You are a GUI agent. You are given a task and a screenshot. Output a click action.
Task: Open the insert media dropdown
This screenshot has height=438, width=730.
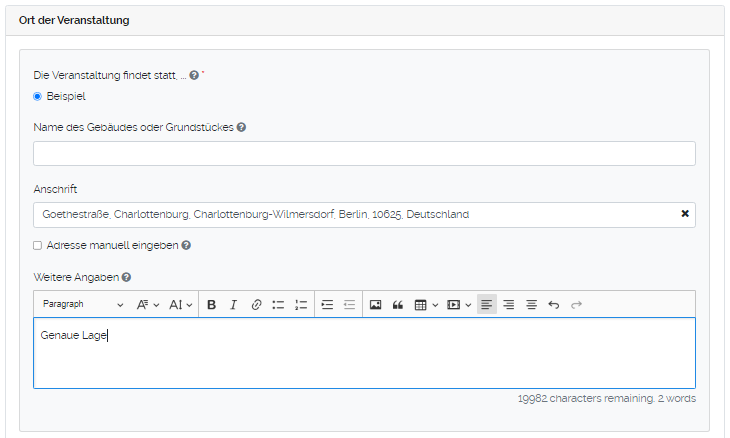(459, 305)
